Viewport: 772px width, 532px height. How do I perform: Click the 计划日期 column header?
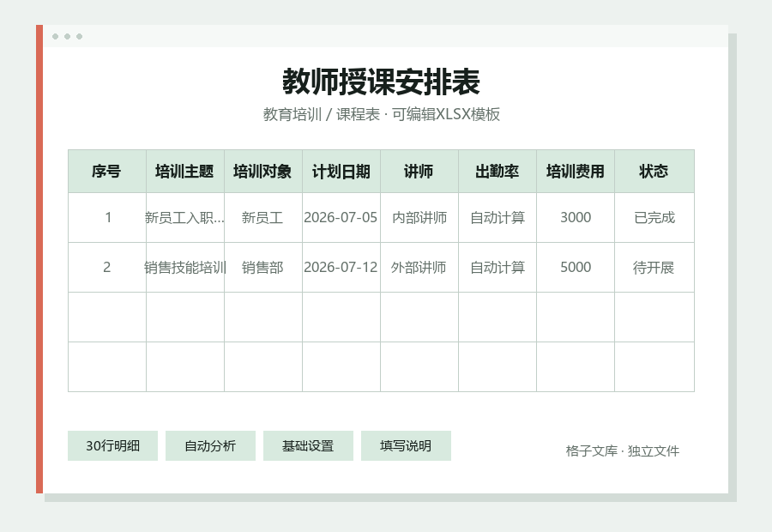pyautogui.click(x=341, y=172)
